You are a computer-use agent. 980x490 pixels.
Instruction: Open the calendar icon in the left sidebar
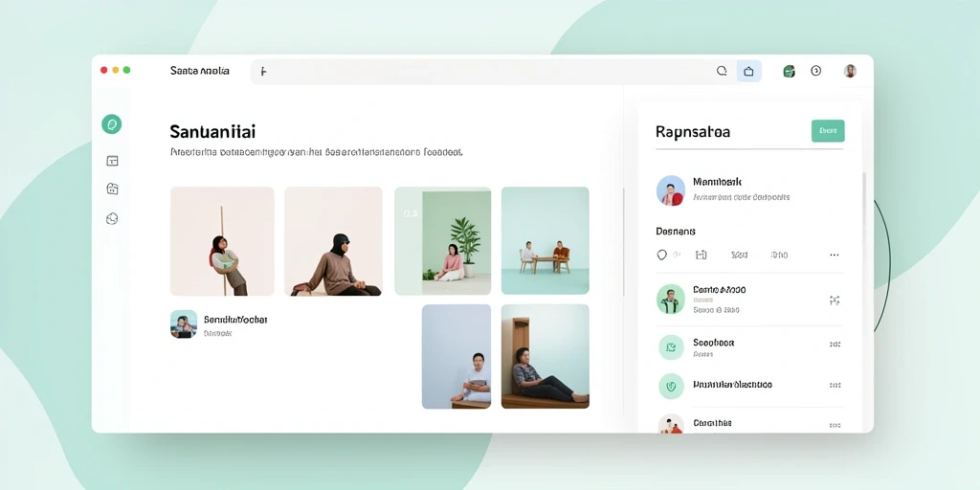[x=113, y=161]
